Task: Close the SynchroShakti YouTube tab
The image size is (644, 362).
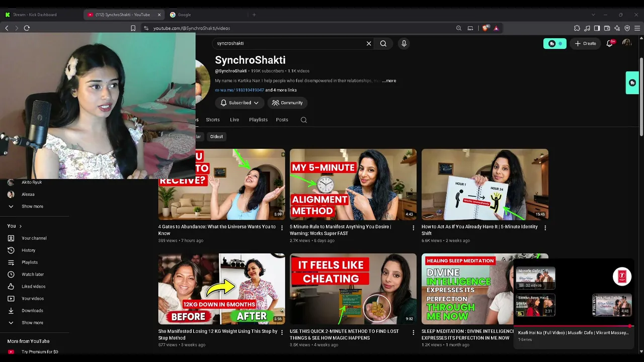Action: [159, 15]
